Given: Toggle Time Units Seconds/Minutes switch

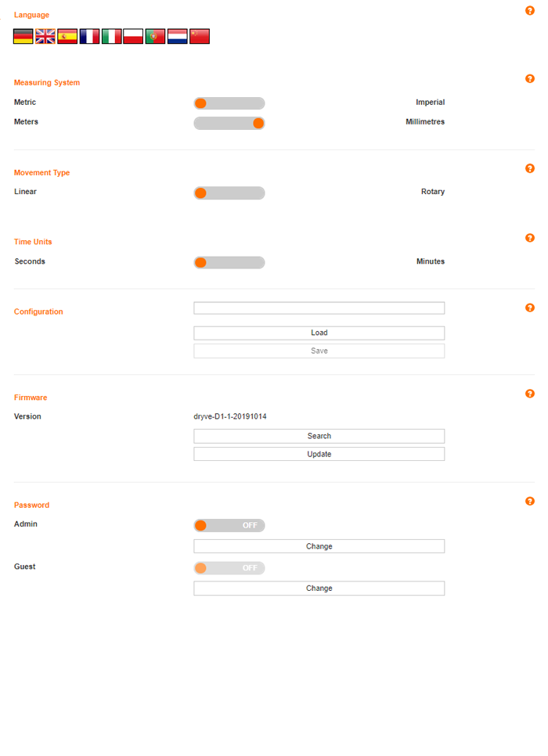Looking at the screenshot, I should coord(229,262).
